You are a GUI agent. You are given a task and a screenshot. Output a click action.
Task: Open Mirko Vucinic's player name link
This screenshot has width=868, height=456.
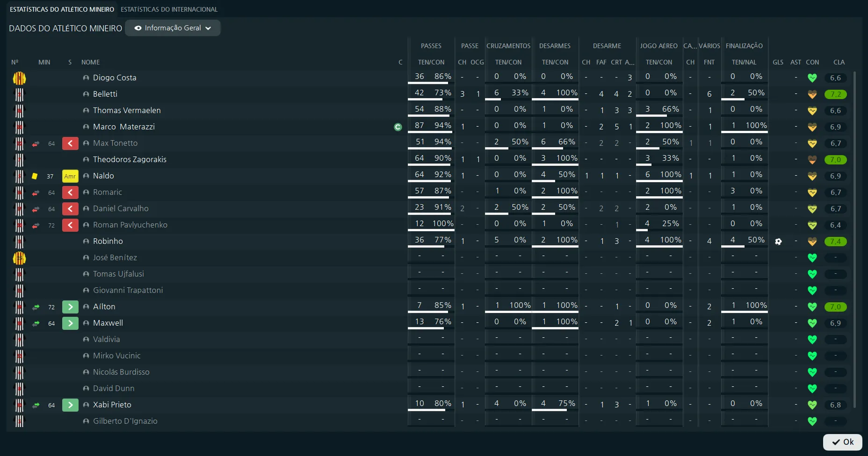(116, 356)
